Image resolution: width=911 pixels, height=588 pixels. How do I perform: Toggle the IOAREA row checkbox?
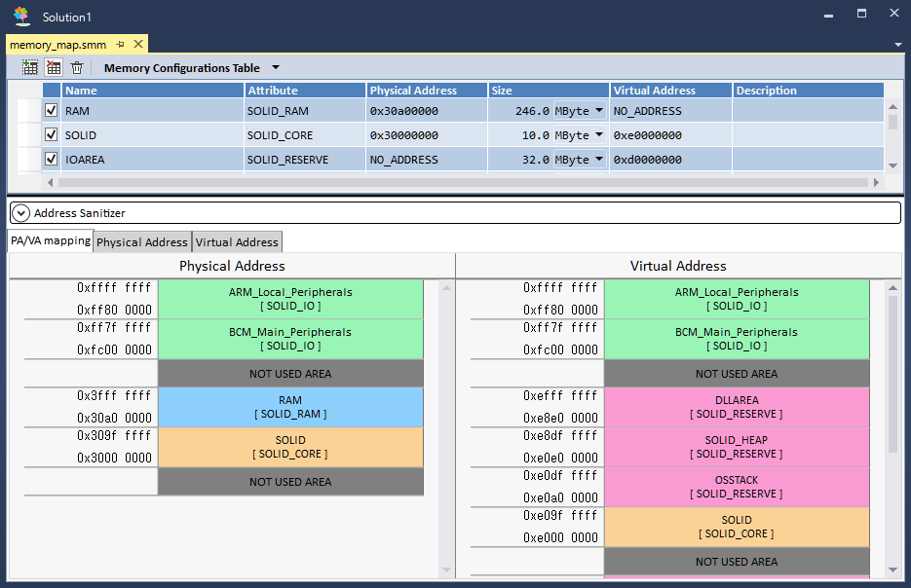coord(51,160)
